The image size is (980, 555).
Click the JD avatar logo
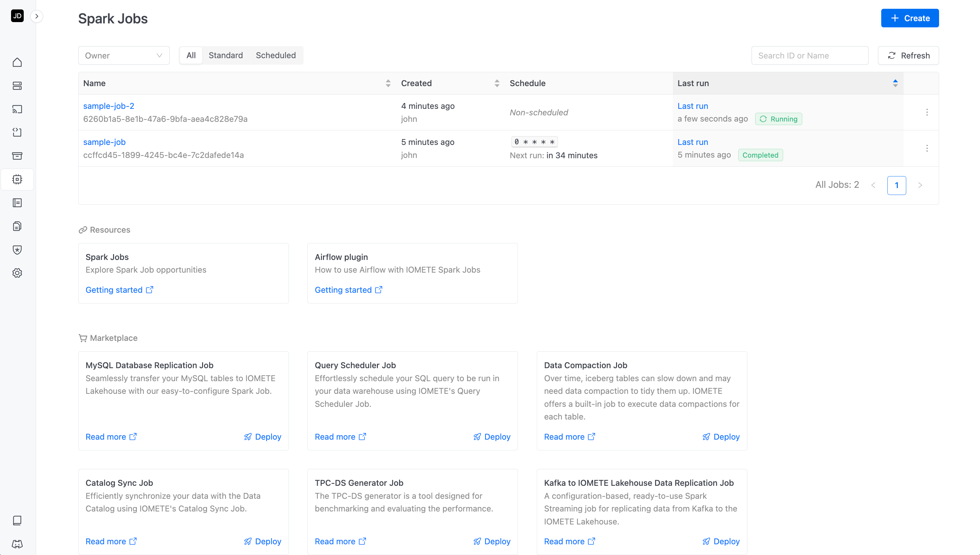click(17, 16)
